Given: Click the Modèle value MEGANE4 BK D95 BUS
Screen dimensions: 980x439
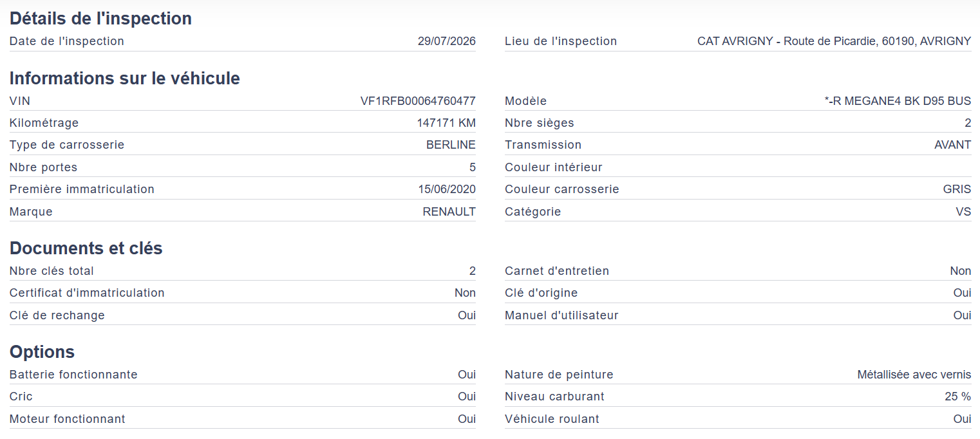Looking at the screenshot, I should point(898,101).
